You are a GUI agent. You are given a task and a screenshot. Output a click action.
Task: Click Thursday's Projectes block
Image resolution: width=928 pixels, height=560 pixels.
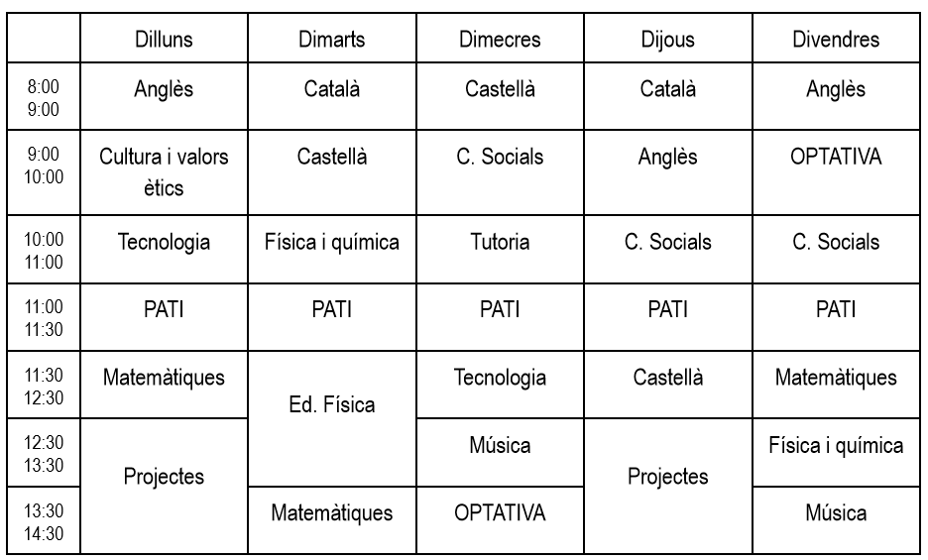point(667,477)
